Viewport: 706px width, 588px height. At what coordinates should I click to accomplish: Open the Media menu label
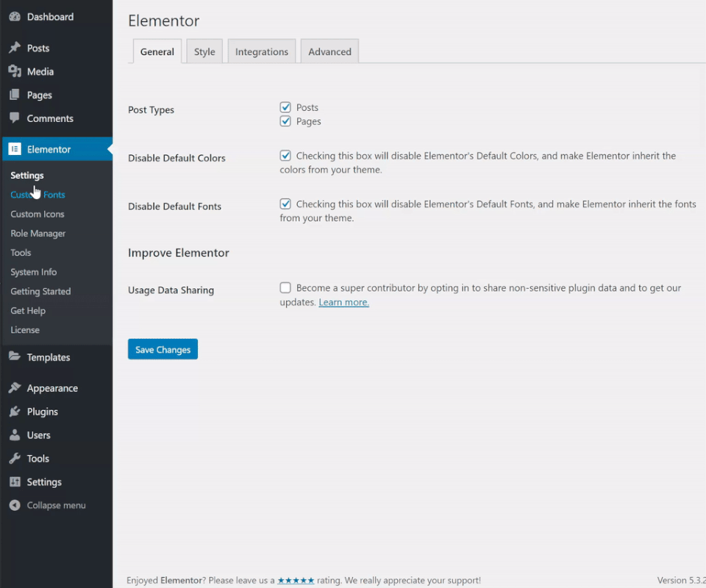40,71
